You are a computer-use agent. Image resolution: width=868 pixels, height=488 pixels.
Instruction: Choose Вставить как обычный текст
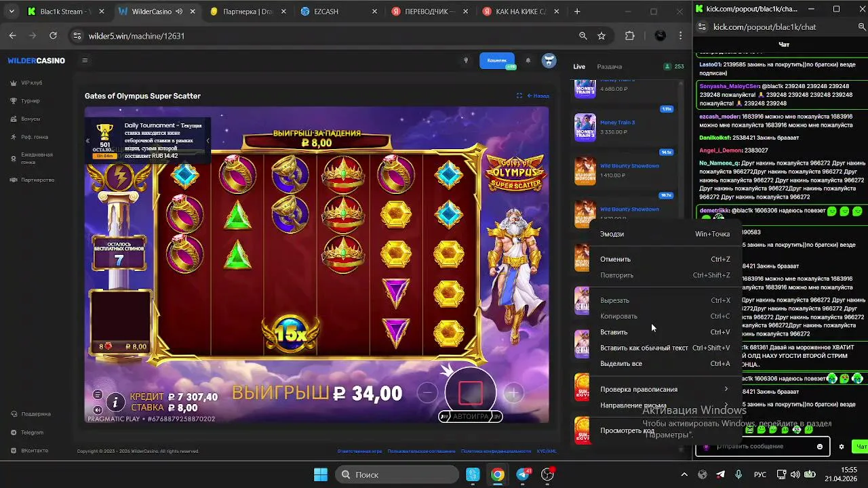pos(665,348)
